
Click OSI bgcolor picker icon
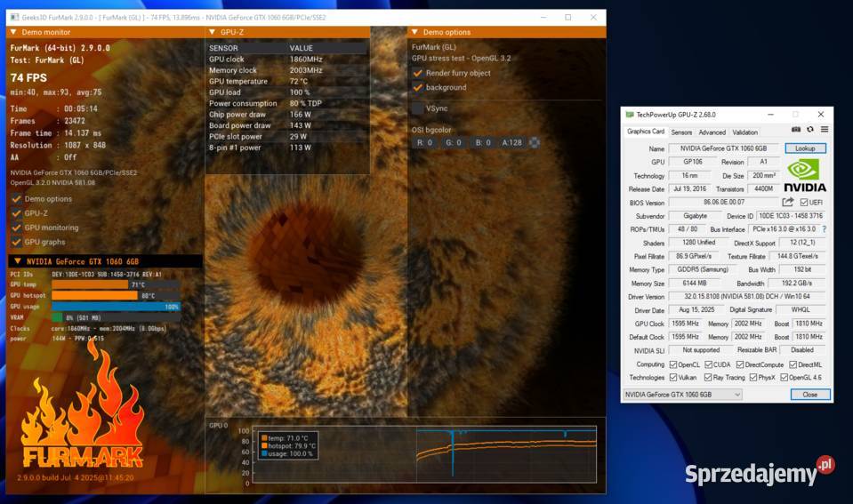point(535,142)
